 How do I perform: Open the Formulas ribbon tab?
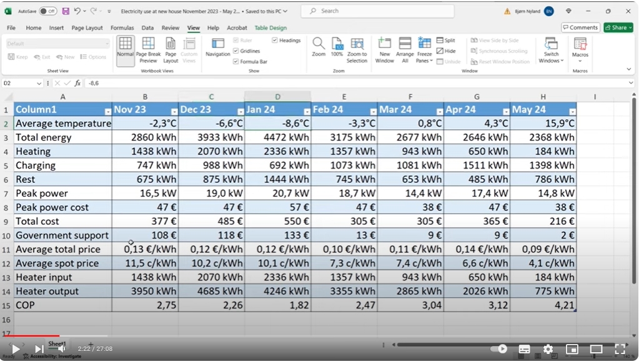122,28
